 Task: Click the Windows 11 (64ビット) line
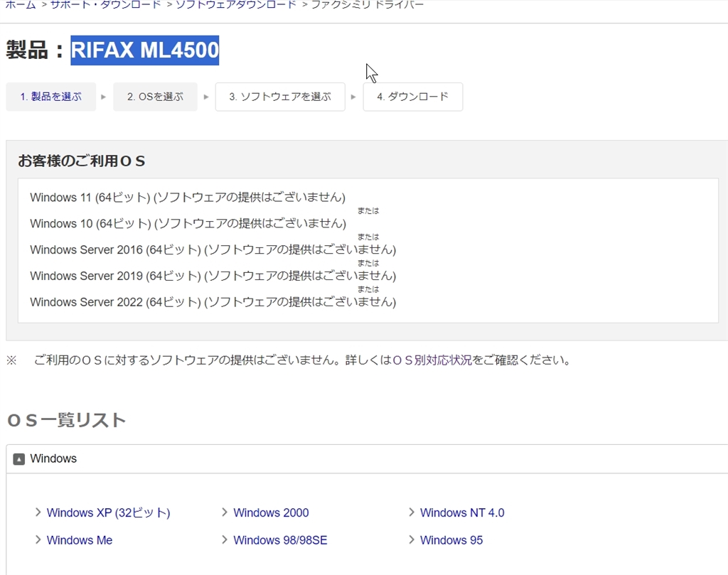(x=188, y=198)
